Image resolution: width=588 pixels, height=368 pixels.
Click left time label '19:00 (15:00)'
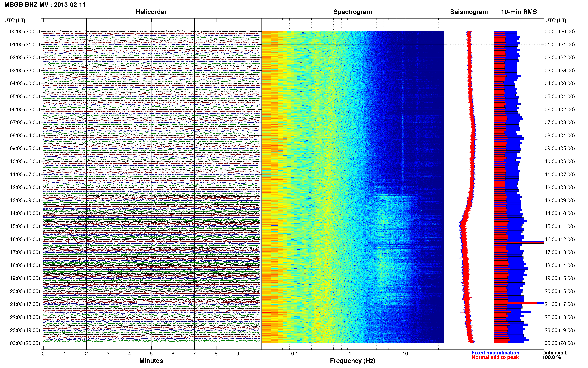coord(25,278)
